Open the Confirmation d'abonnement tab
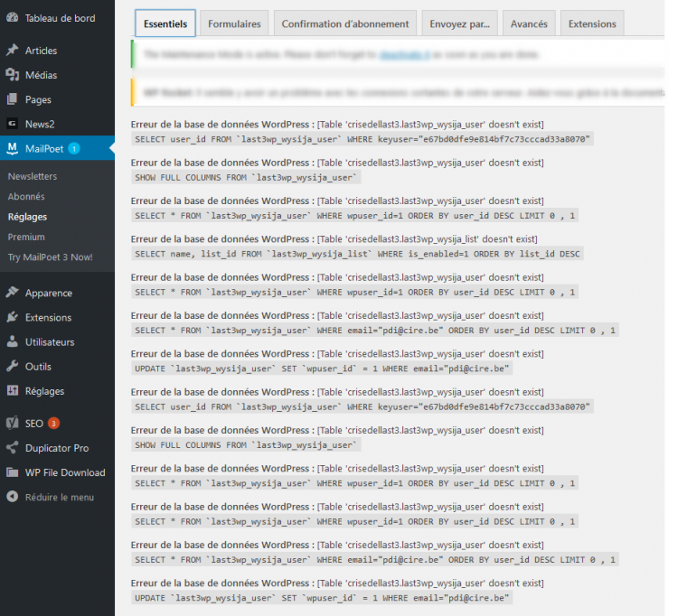The height and width of the screenshot is (616, 687). coord(344,23)
